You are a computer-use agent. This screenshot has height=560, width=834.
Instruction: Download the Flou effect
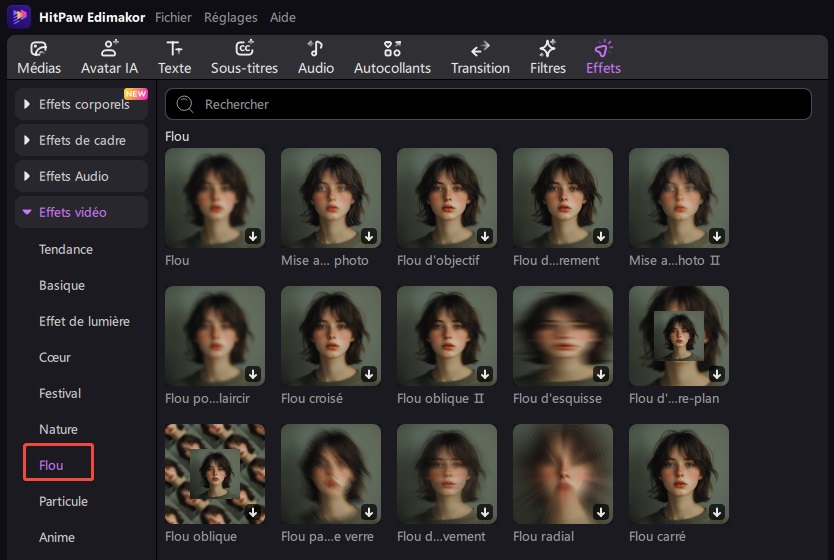(253, 236)
